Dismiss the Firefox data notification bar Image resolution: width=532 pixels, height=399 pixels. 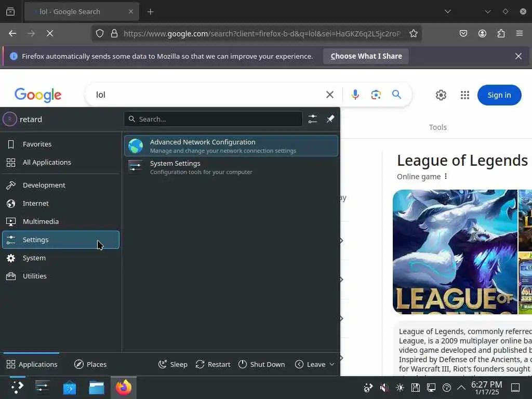point(518,56)
